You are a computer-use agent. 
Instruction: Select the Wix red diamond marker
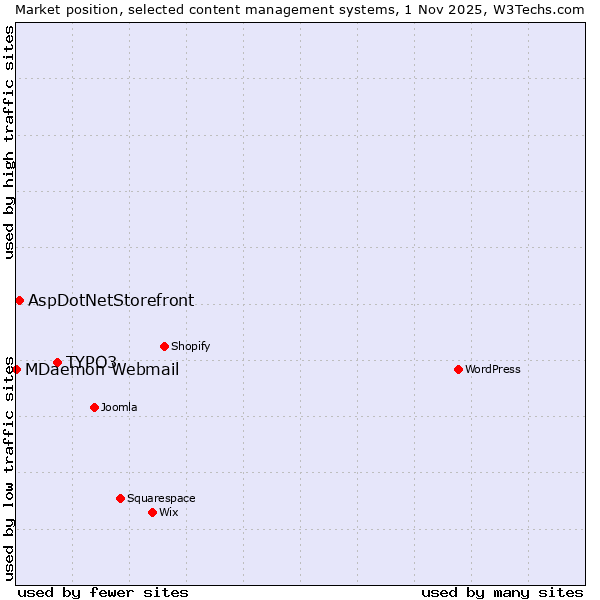click(x=152, y=512)
